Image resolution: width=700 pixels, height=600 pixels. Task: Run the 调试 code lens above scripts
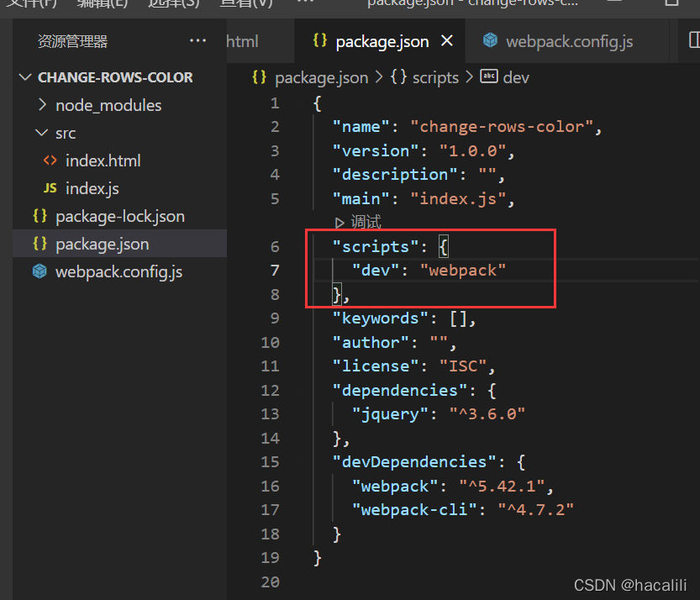365,222
